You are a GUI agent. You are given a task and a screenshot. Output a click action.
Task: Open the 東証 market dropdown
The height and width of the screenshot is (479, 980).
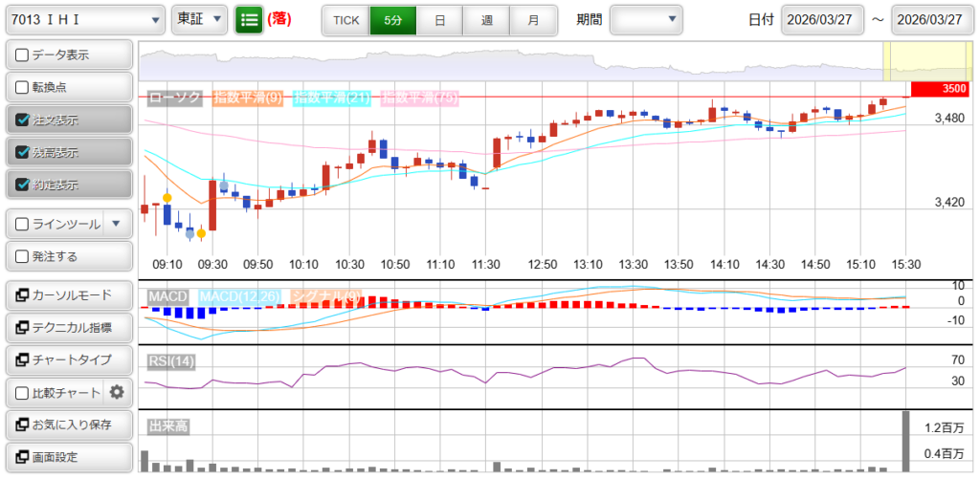pos(200,19)
